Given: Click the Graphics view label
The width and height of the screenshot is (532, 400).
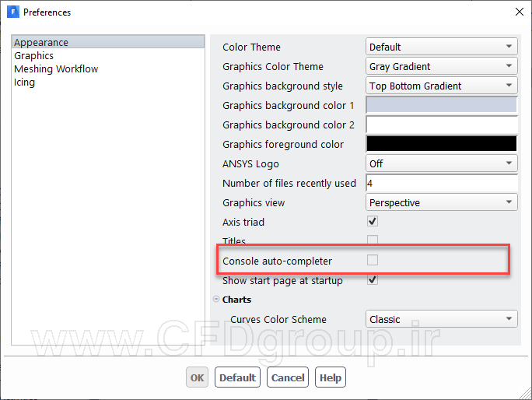Looking at the screenshot, I should (x=254, y=202).
